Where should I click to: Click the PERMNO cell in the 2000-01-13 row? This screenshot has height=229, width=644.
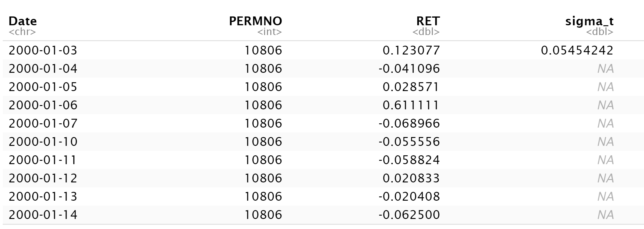[x=264, y=196]
